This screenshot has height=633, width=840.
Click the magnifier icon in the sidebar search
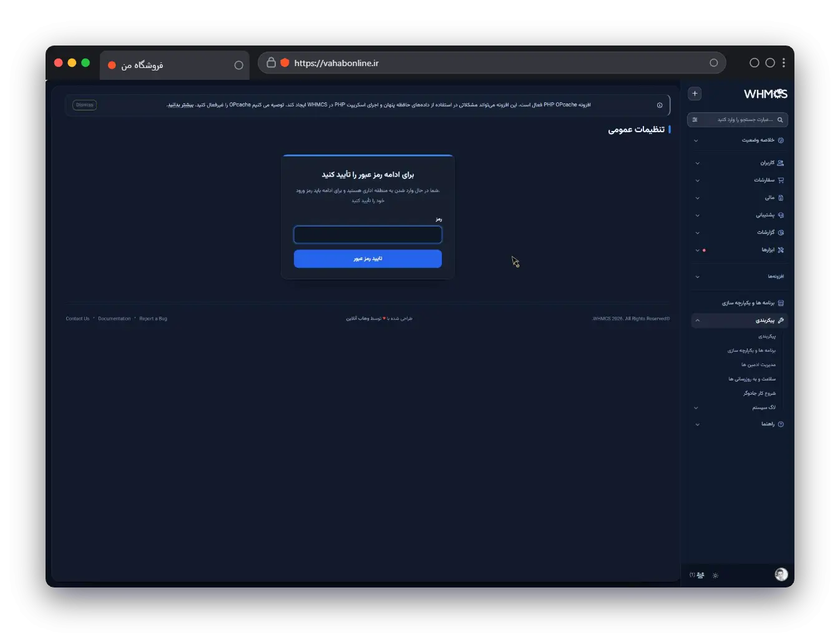pos(780,120)
